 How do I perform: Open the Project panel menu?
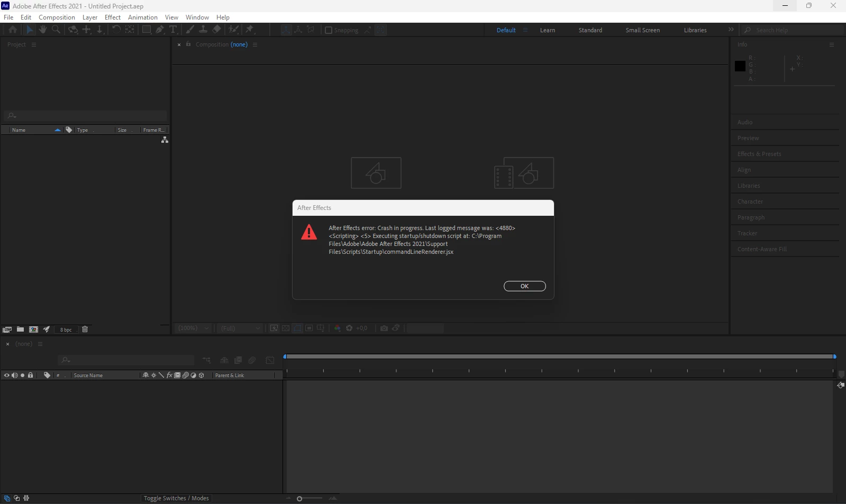point(34,44)
